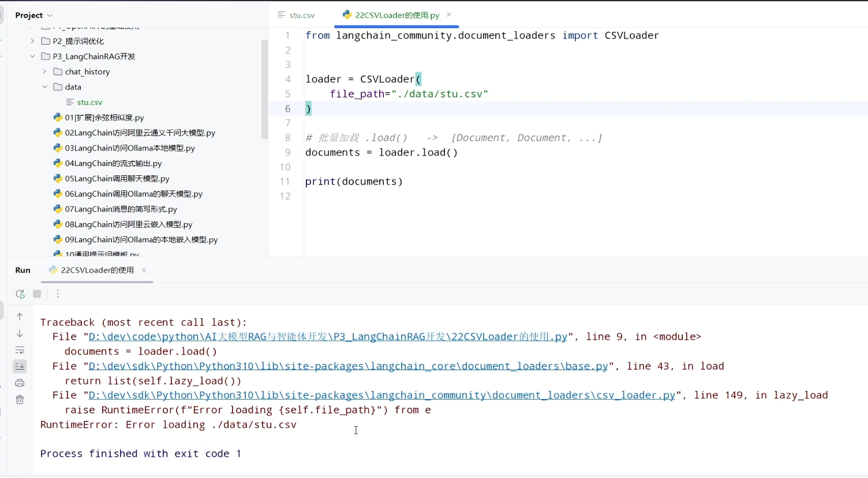Screen dimensions: 868x478
Task: Rerun the 22CSVLoader script
Action: tap(20, 294)
